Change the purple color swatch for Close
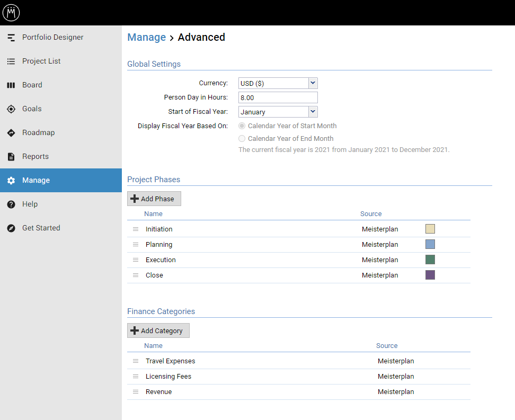The image size is (515, 420). (430, 275)
